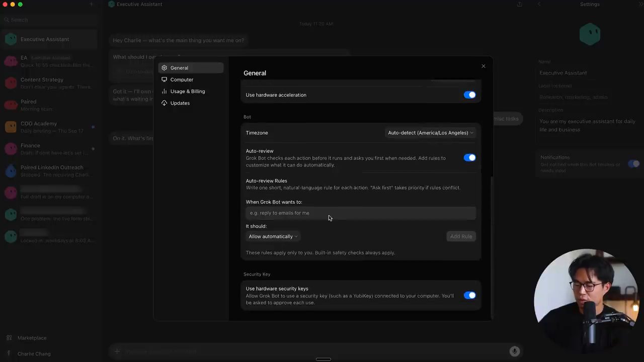Open the Finance bot avatar
The width and height of the screenshot is (644, 362).
(11, 149)
